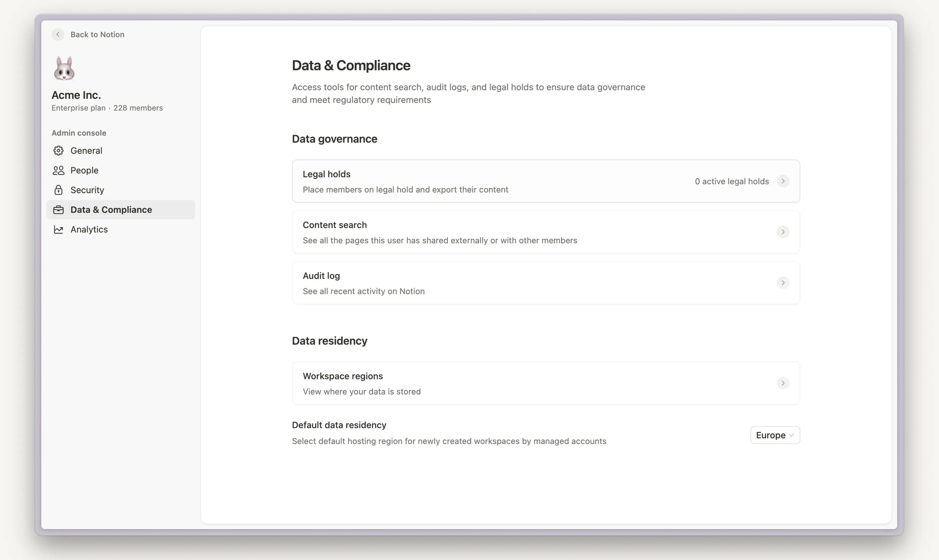The width and height of the screenshot is (939, 560).
Task: Open the Analytics section
Action: (x=89, y=230)
